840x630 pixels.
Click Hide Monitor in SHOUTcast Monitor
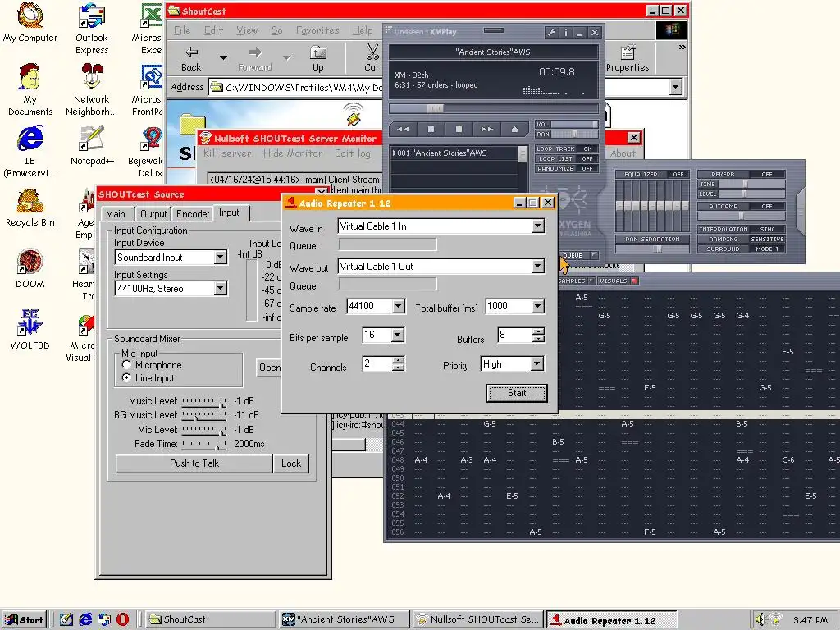293,153
